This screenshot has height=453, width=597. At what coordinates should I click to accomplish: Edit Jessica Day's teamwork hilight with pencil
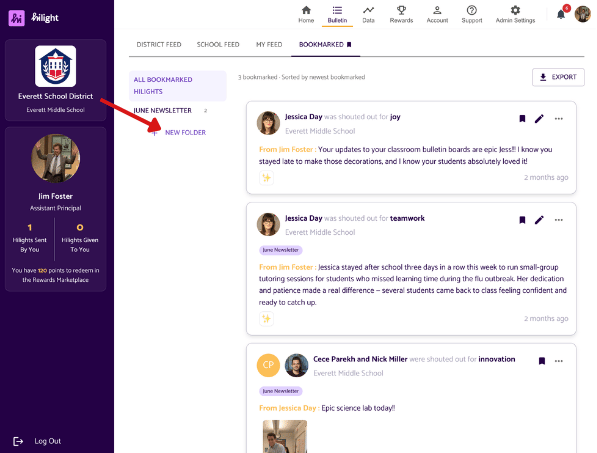click(539, 220)
